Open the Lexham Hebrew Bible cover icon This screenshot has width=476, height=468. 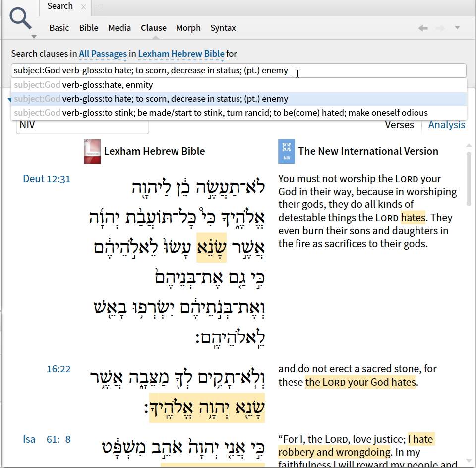click(92, 151)
